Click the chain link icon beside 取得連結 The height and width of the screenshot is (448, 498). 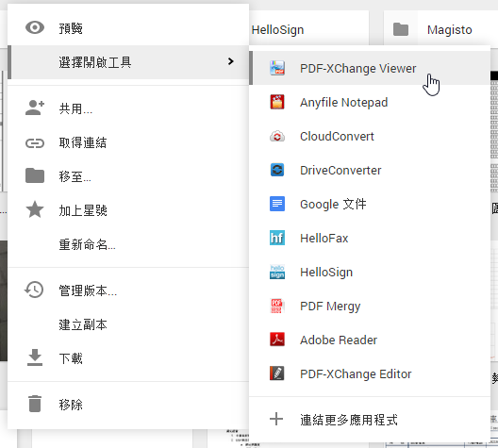tap(35, 143)
